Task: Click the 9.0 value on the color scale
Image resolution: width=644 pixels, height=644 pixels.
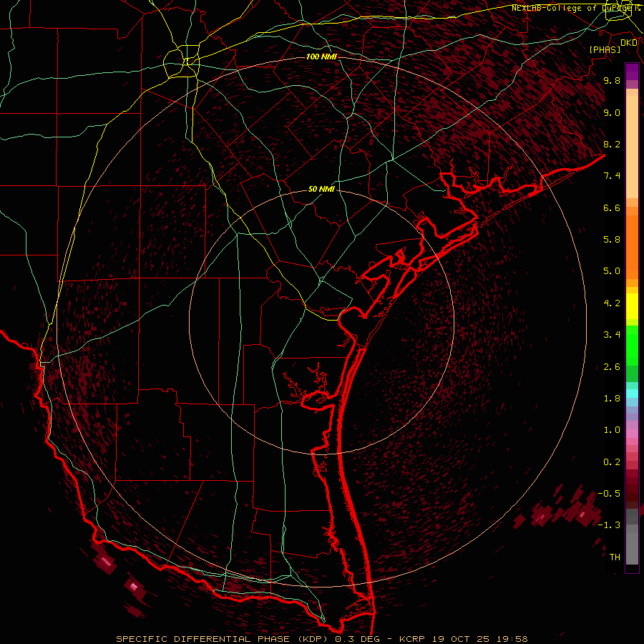Action: click(612, 112)
